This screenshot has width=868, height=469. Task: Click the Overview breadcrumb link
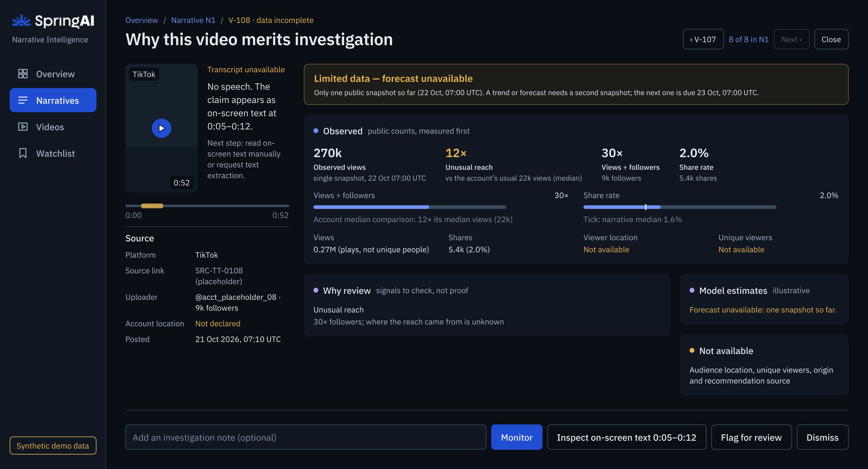[141, 20]
